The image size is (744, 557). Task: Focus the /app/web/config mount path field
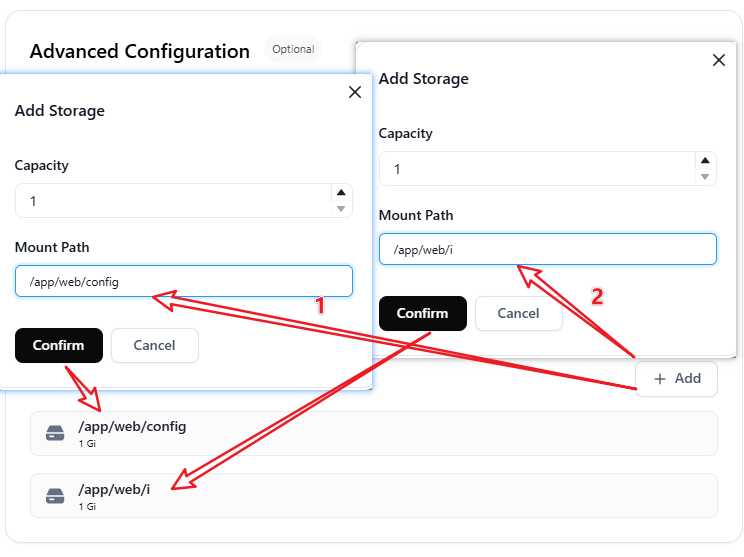tap(184, 281)
